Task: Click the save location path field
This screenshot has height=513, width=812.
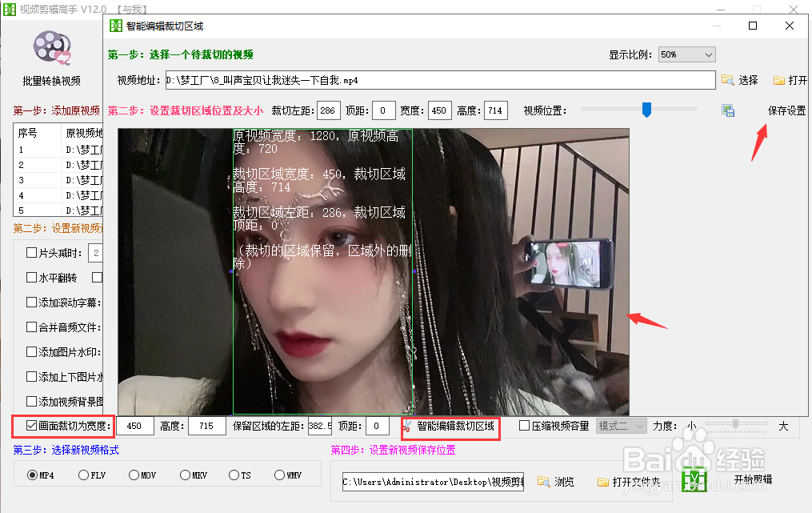Action: pos(433,482)
